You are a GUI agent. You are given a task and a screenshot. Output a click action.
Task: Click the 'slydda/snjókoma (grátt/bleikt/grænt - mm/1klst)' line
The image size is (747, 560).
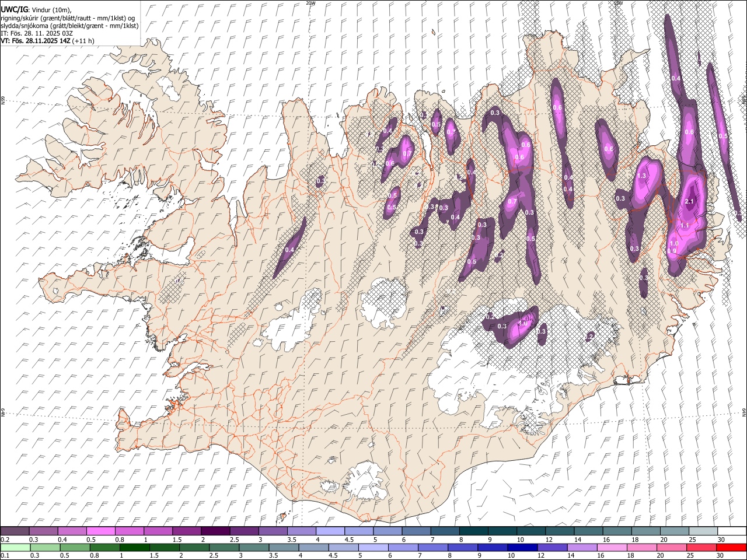(x=69, y=26)
